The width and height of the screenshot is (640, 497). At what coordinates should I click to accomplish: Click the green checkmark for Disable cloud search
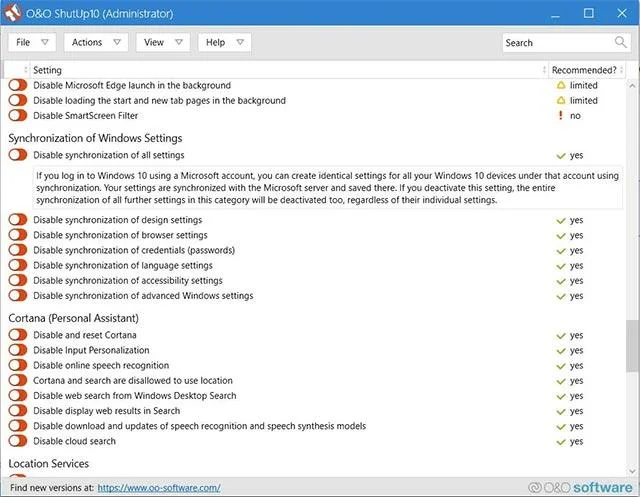[x=561, y=442]
